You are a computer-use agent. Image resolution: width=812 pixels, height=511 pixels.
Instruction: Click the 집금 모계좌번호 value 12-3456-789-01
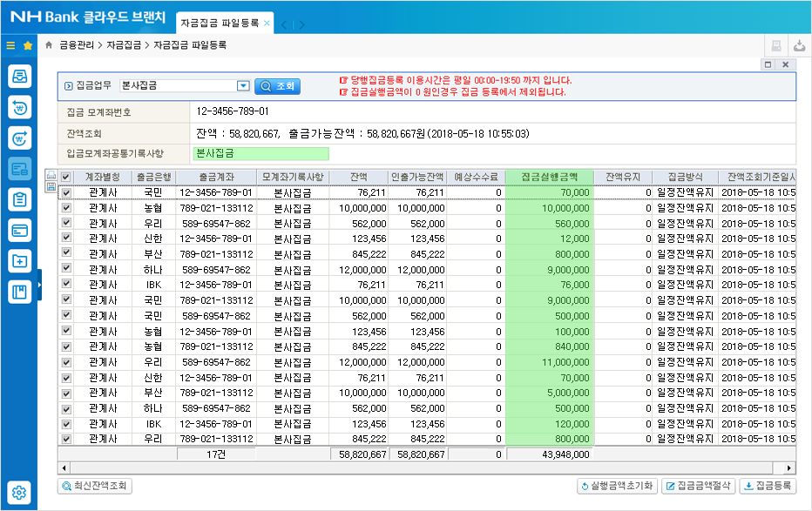pos(233,111)
